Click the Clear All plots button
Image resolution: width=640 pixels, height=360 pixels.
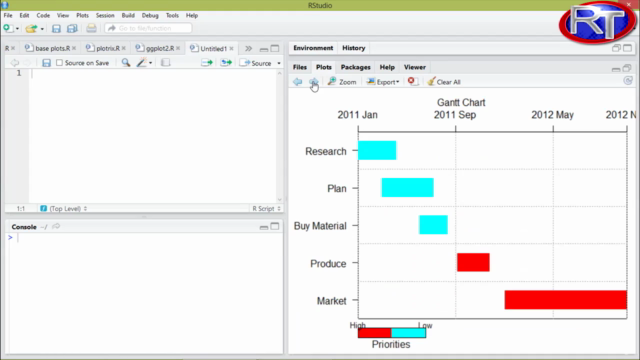pos(444,82)
